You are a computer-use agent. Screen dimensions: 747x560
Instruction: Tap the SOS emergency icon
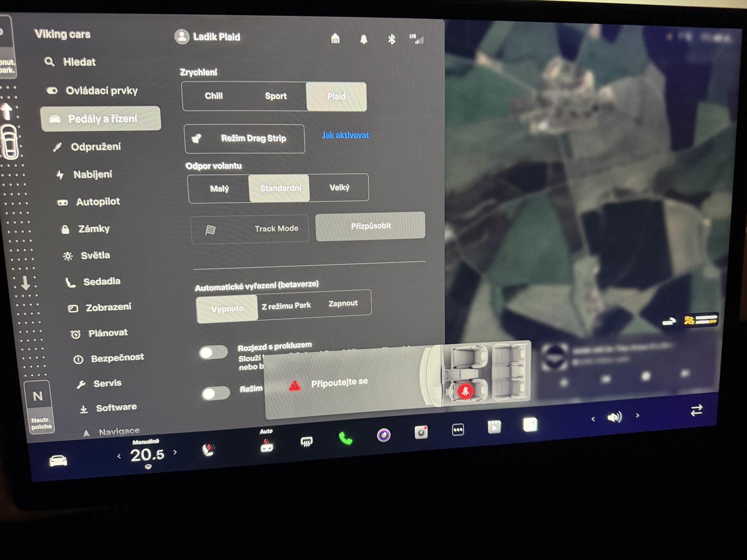tap(668, 322)
